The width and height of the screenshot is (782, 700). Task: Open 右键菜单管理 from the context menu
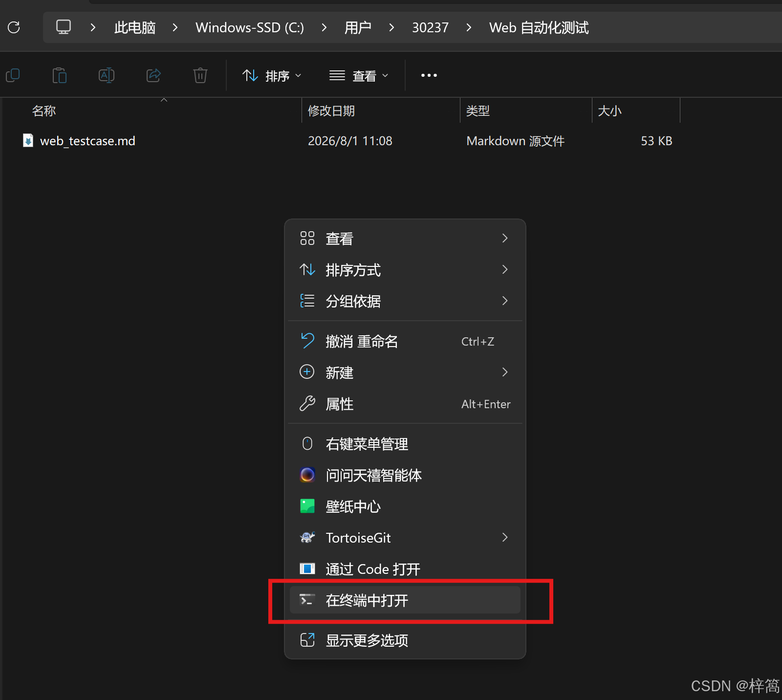[x=405, y=444]
